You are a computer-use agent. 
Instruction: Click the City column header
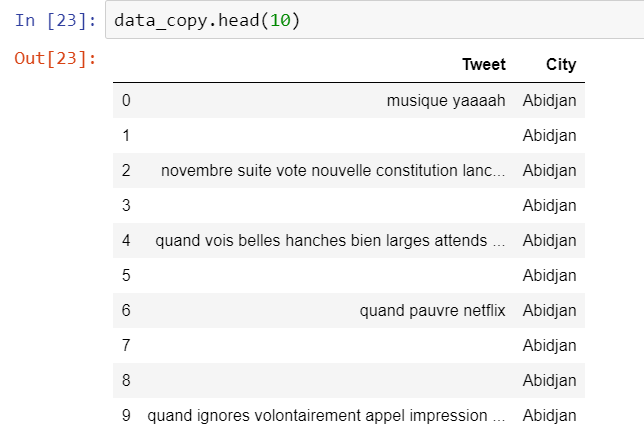pyautogui.click(x=561, y=65)
